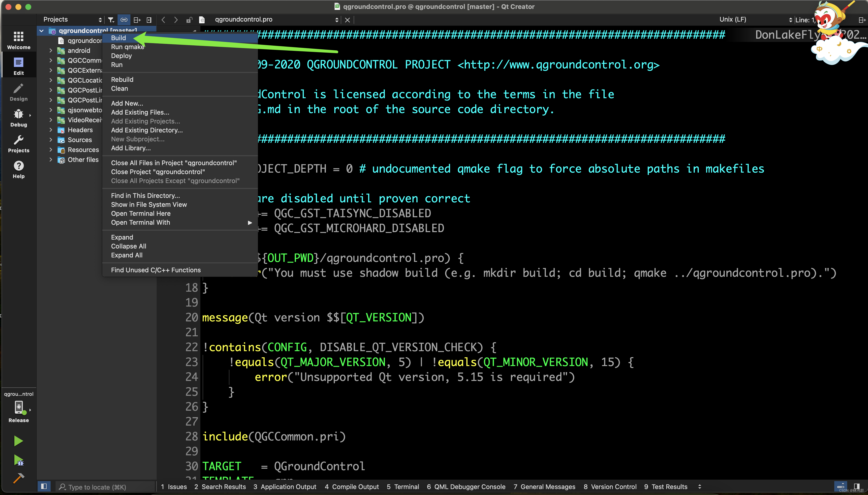Select Rebuild in context menu
Viewport: 868px width, 495px height.
180,80
